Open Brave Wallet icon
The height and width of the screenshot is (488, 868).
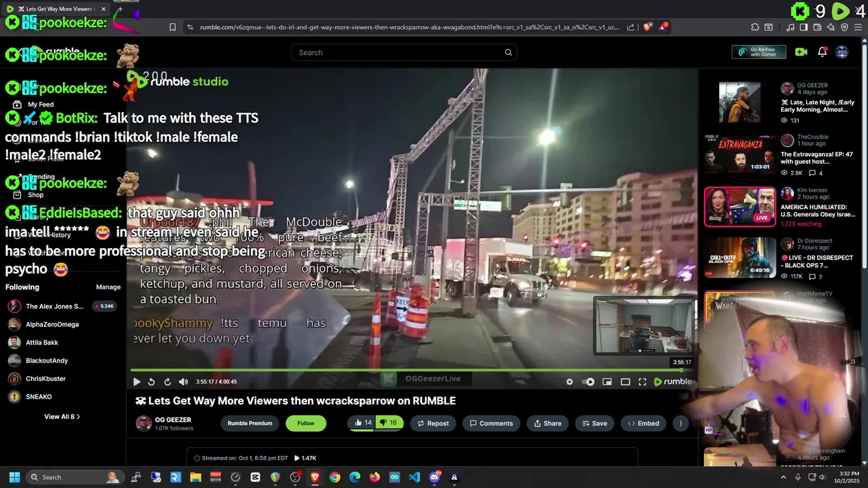point(817,27)
